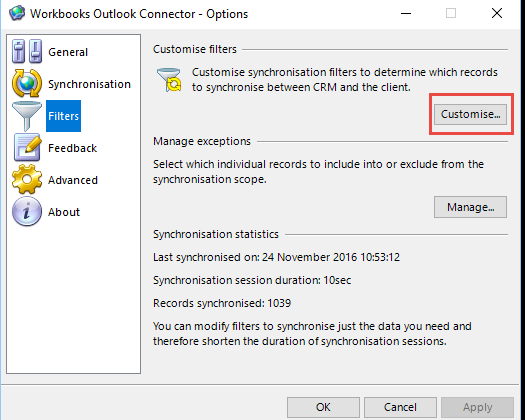Click the filter sync icon beside description
The image size is (525, 420).
coord(169,80)
